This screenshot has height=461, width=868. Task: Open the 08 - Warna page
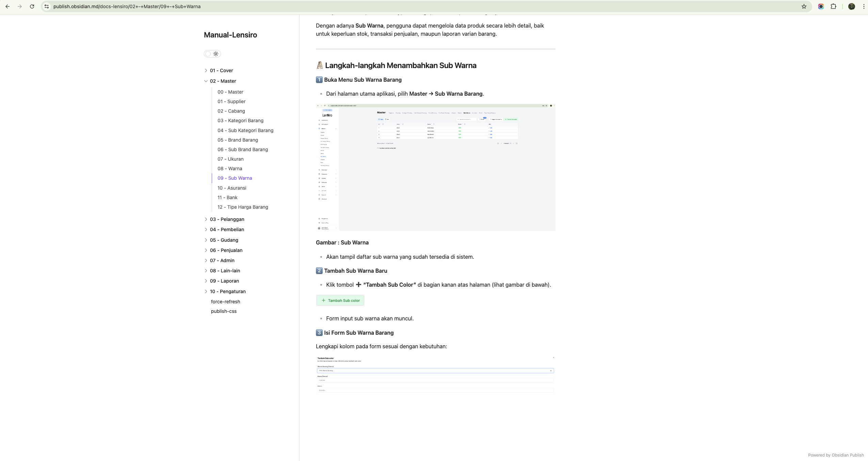coord(230,169)
